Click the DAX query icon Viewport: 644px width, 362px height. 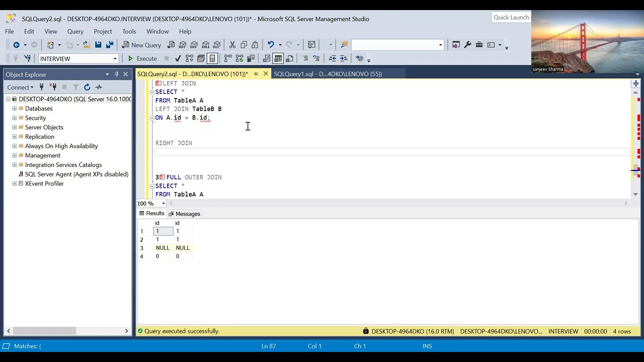tap(217, 45)
